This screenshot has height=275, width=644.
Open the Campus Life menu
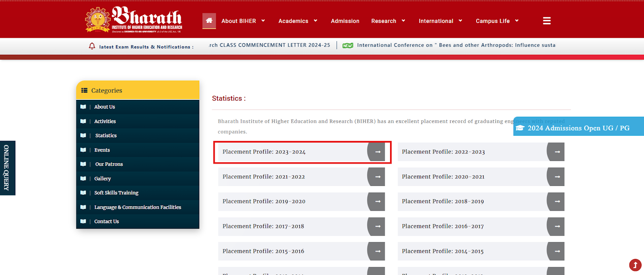pos(493,21)
